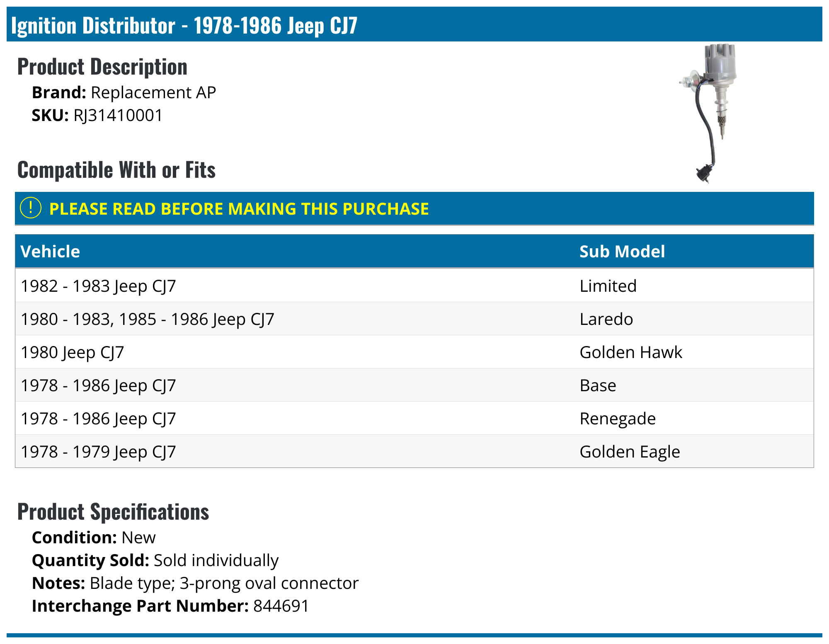This screenshot has width=829, height=644.
Task: Click the Ignition Distributor page title
Action: (184, 26)
